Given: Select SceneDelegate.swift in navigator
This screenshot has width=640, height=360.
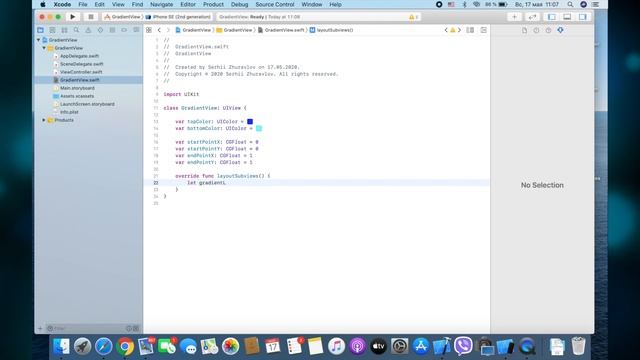Looking at the screenshot, I should point(82,64).
